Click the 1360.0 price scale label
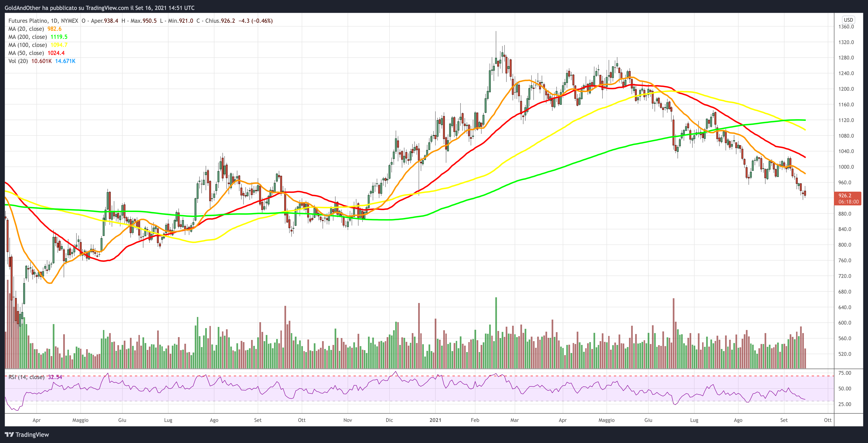Image resolution: width=868 pixels, height=443 pixels. pos(846,27)
